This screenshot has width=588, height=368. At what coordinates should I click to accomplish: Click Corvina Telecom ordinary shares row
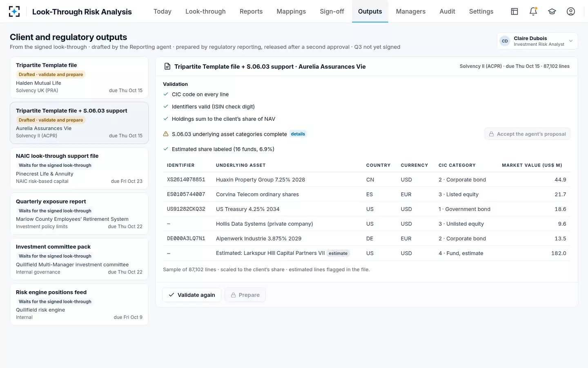tap(367, 194)
